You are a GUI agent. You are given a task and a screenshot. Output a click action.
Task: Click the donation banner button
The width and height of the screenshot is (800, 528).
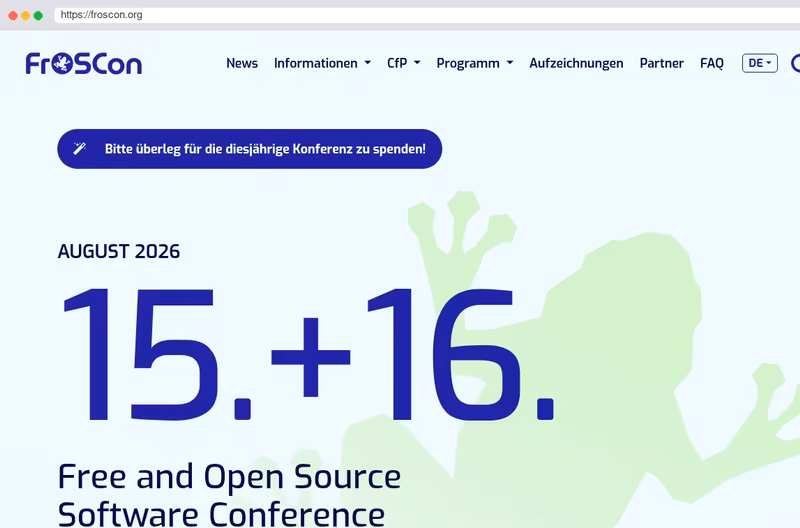249,149
